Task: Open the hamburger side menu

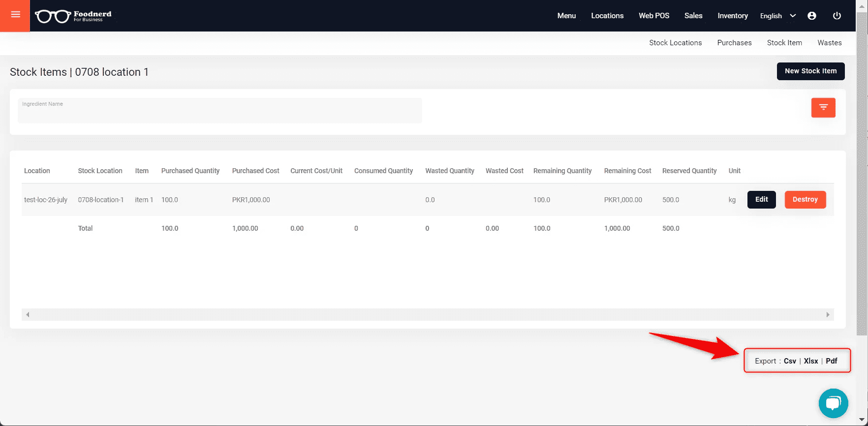Action: click(x=15, y=15)
